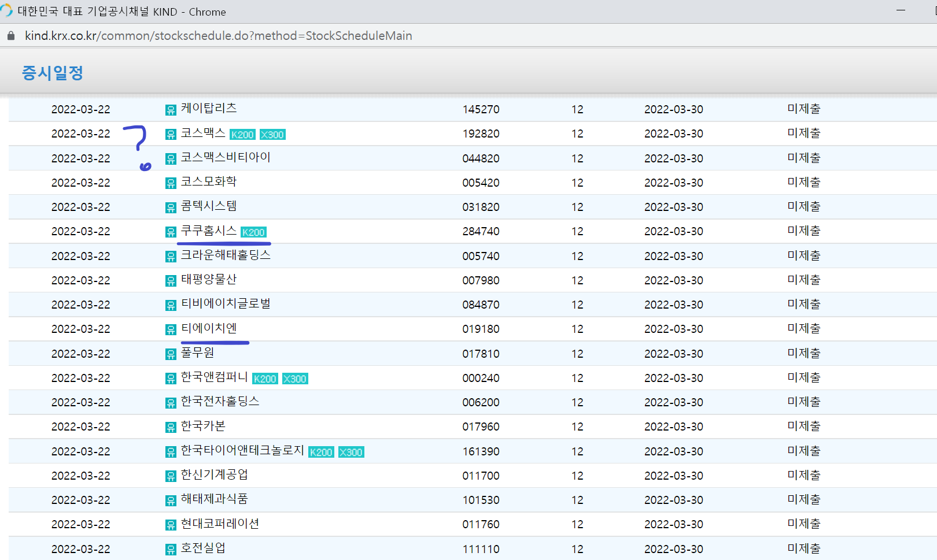Select stock code 145270
The width and height of the screenshot is (937, 560).
[481, 109]
